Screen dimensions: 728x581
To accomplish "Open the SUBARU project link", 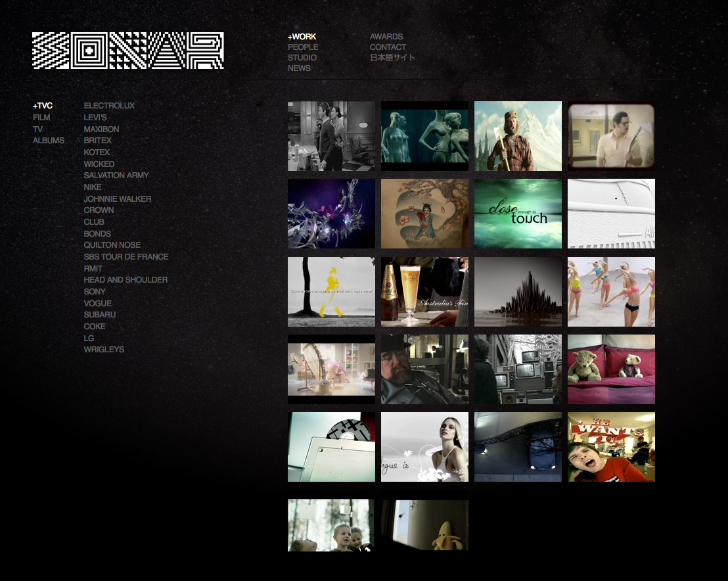I will click(x=99, y=314).
